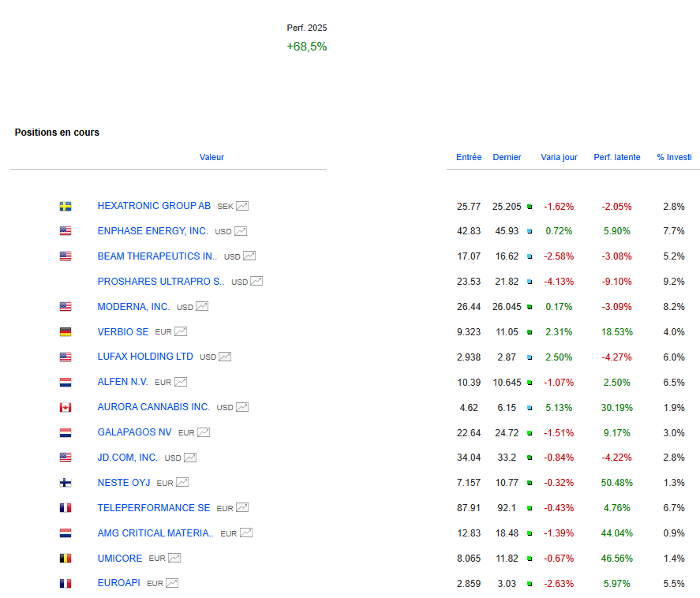Viewport: 700px width, 598px height.
Task: Open chart icon next to AMG CRITICAL MATERIA
Action: point(246,533)
